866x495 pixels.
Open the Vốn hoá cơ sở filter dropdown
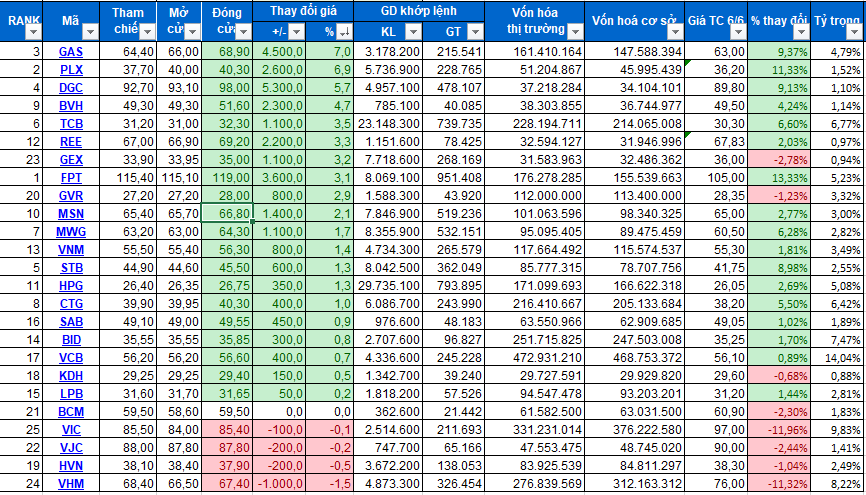674,33
